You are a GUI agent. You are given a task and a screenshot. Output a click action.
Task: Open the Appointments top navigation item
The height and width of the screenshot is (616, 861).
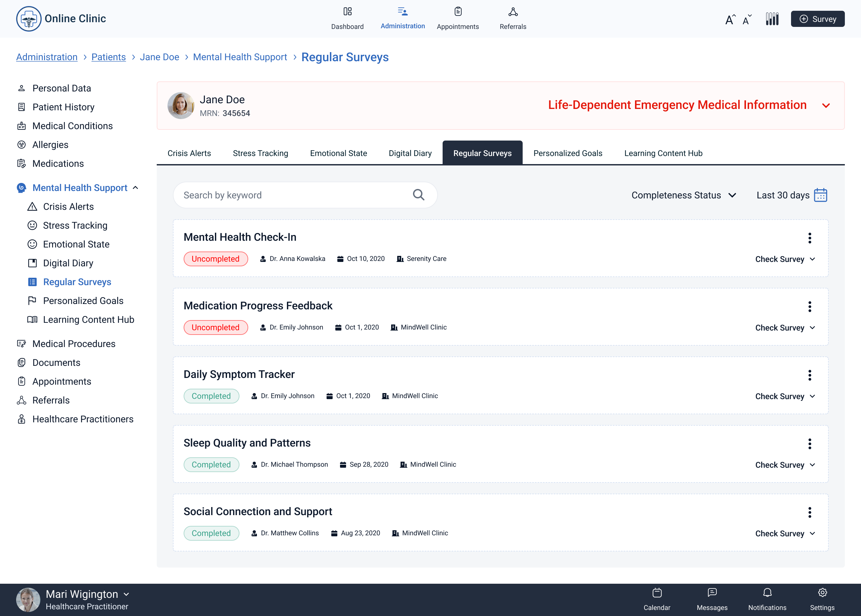point(457,18)
